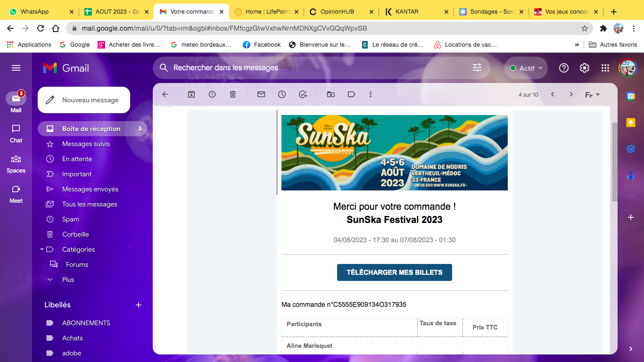Switch to the AOUT 2023 tab
The image size is (644, 362).
(x=116, y=12)
